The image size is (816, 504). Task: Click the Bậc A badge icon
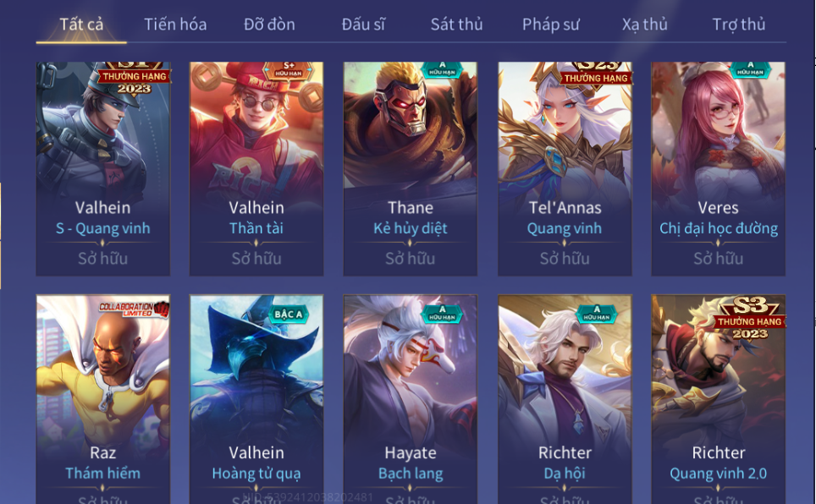tap(289, 315)
